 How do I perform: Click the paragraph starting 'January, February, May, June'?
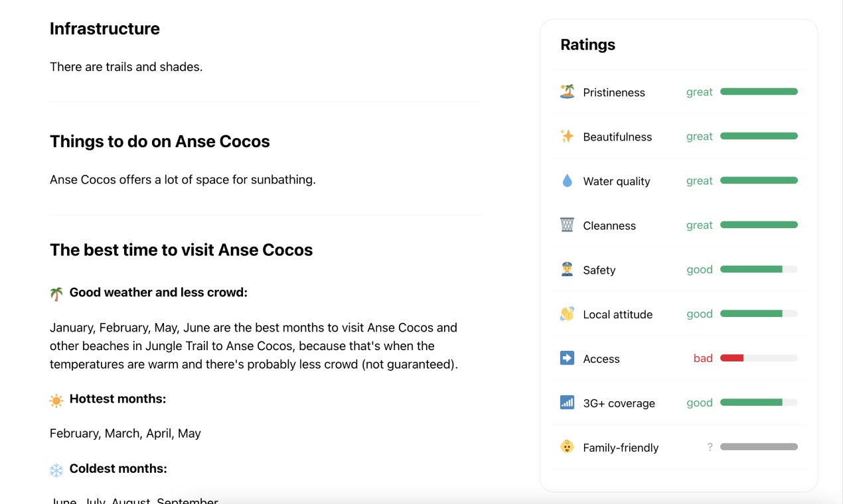(x=254, y=346)
